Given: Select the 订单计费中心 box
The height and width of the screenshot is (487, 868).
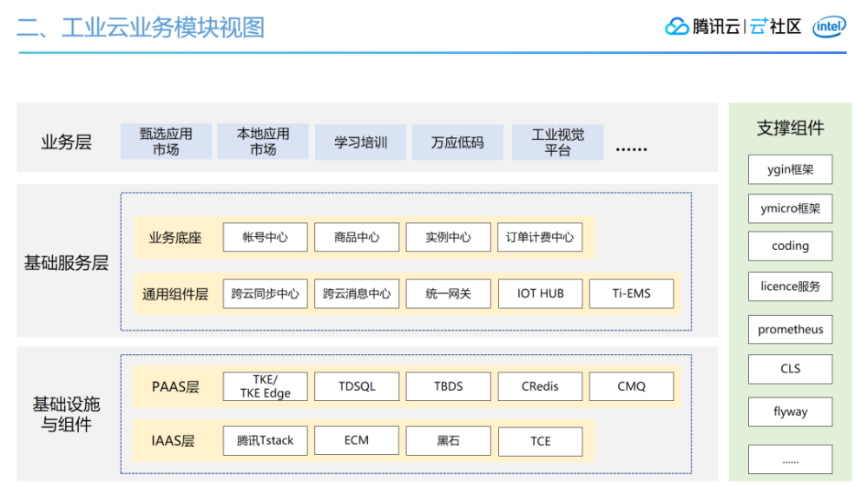Looking at the screenshot, I should point(540,237).
